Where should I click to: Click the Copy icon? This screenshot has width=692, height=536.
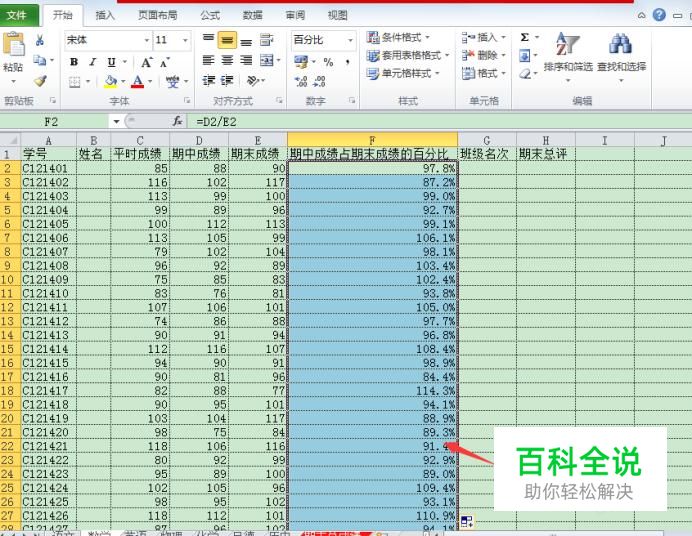[x=40, y=60]
